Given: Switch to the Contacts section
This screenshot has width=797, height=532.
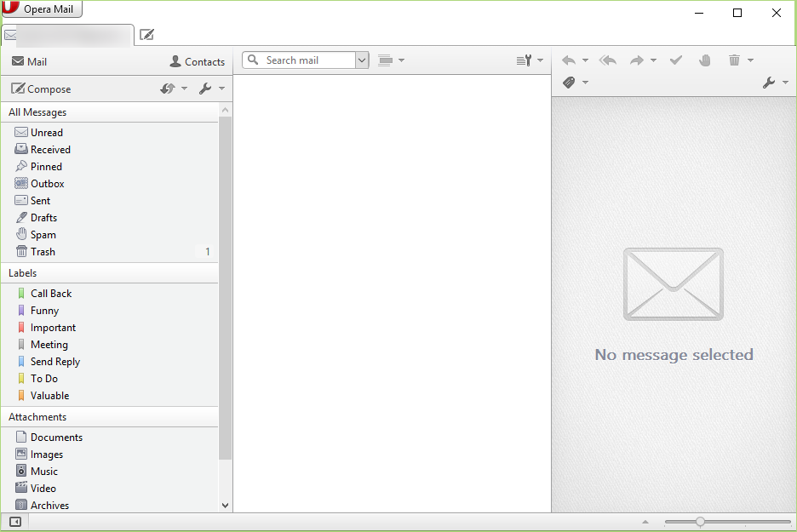Looking at the screenshot, I should tap(198, 61).
